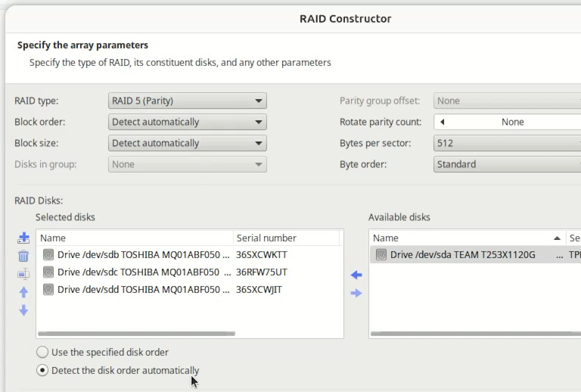The height and width of the screenshot is (392, 581).
Task: Open the Byte order dropdown
Action: click(x=508, y=164)
